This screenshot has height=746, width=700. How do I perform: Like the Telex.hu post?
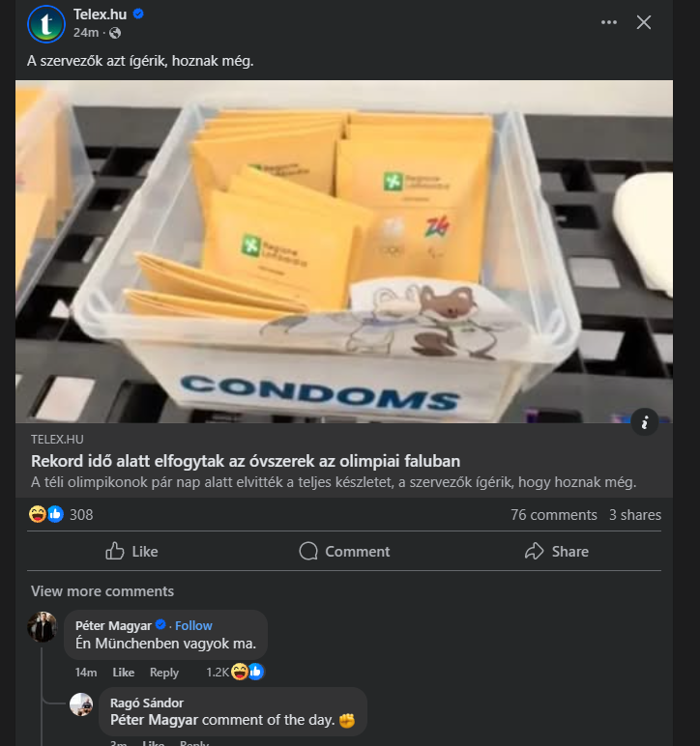coord(131,551)
